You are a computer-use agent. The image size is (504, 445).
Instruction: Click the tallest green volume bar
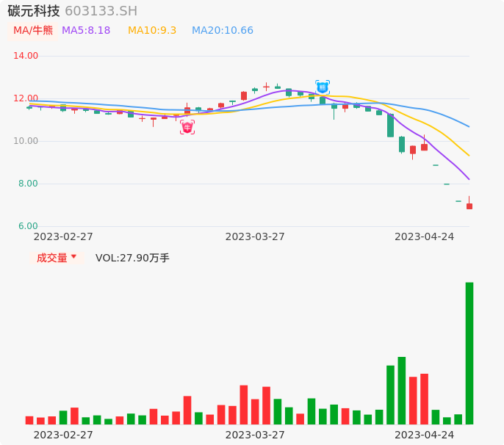pos(469,353)
